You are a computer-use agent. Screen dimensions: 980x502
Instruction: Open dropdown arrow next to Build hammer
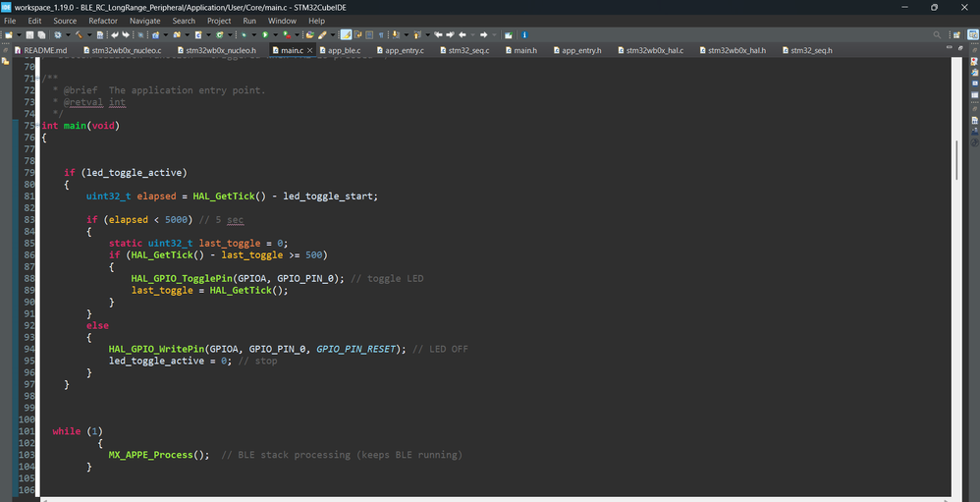tap(89, 34)
